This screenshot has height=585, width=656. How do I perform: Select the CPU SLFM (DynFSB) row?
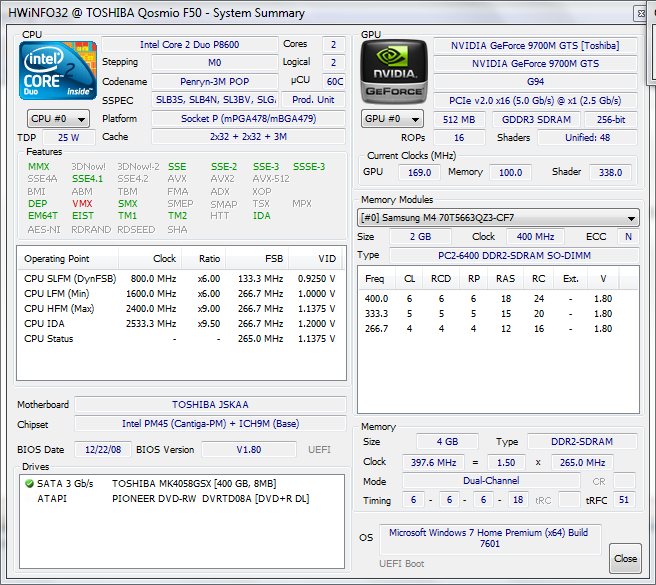pos(180,279)
